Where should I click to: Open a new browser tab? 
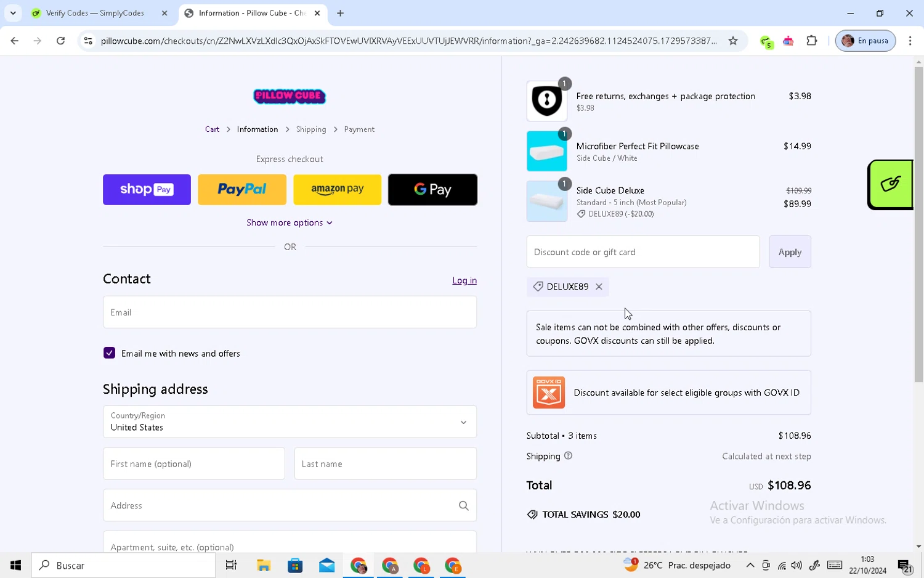(340, 13)
